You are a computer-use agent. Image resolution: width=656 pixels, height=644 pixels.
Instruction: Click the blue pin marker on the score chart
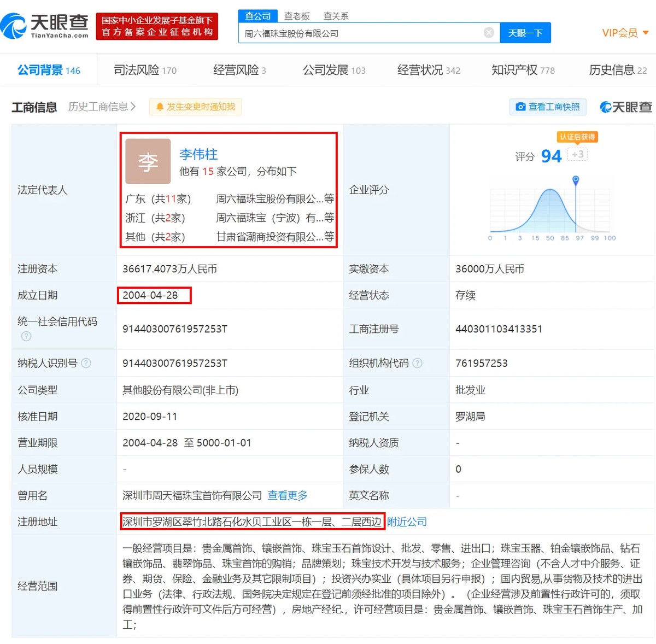575,178
